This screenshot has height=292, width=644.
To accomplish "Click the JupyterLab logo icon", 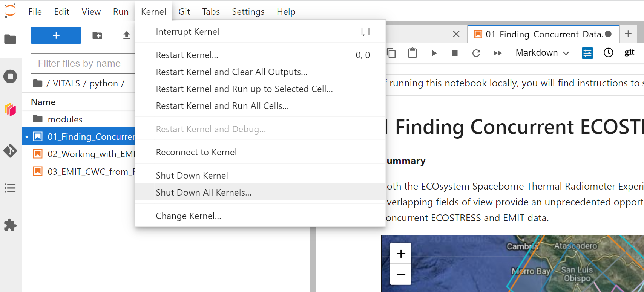I will tap(10, 11).
